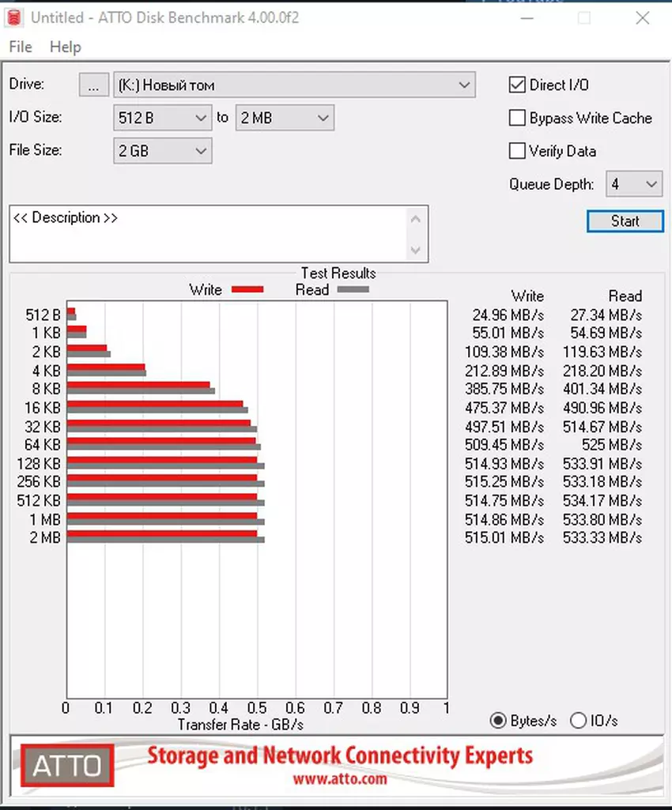Expand the ending I/O Size 2 MB dropdown
Image resolution: width=672 pixels, height=810 pixels.
click(x=284, y=119)
